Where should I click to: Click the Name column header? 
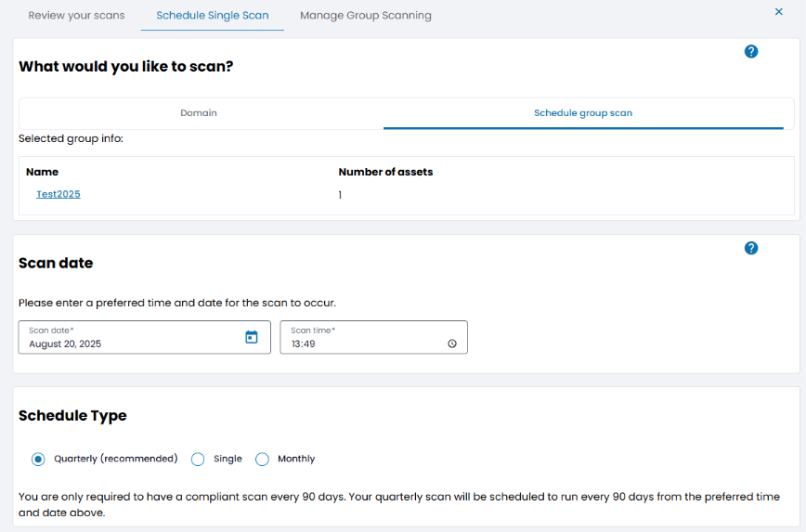pos(43,172)
